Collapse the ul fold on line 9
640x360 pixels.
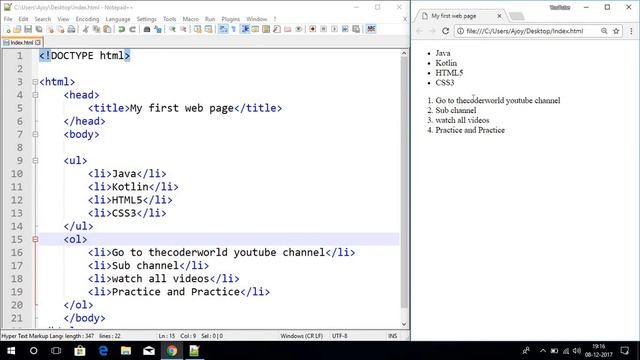[35, 161]
